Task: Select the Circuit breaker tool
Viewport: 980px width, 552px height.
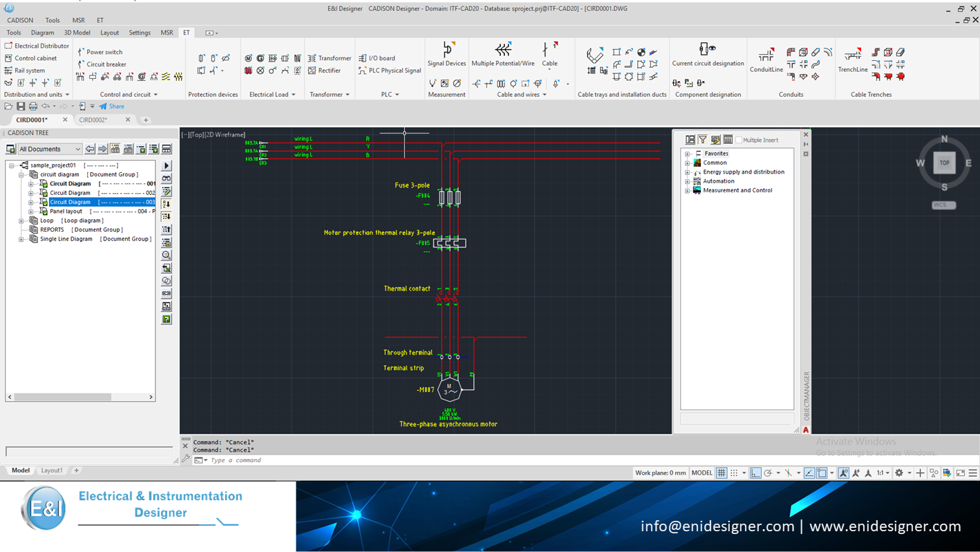Action: [x=102, y=64]
